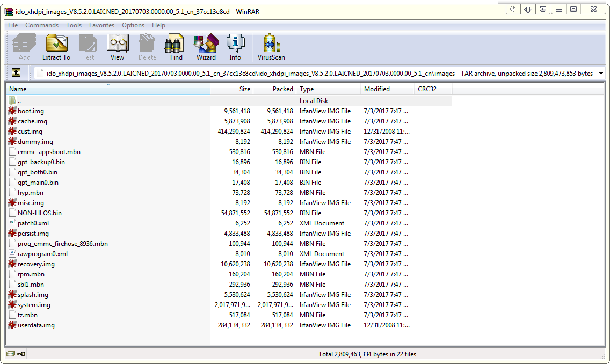Open the Favorites menu
Image resolution: width=610 pixels, height=364 pixels.
(x=101, y=25)
